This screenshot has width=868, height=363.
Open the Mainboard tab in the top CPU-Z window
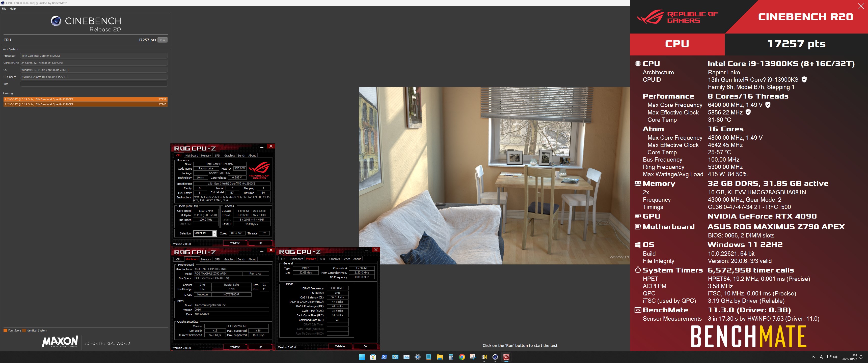pos(192,156)
